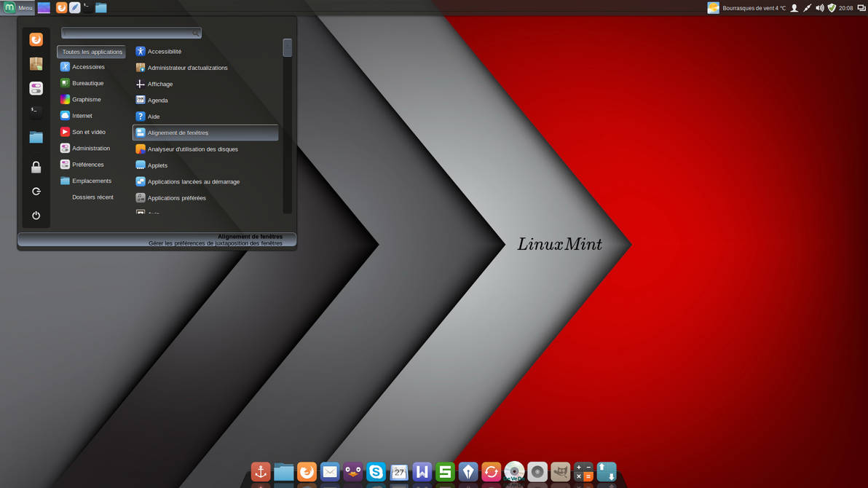The height and width of the screenshot is (488, 868).
Task: Click the application search field
Action: [131, 33]
